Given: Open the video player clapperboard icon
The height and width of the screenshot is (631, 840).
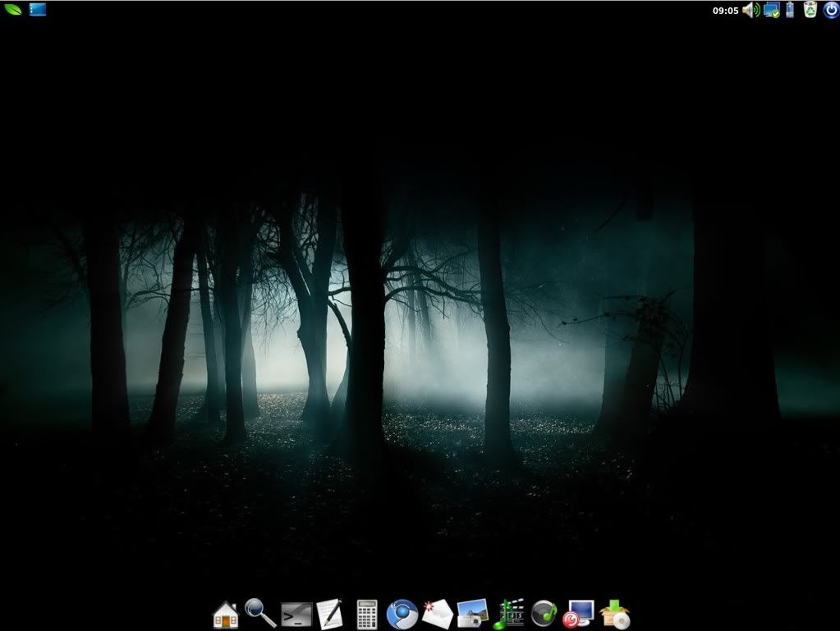Looking at the screenshot, I should [x=507, y=614].
